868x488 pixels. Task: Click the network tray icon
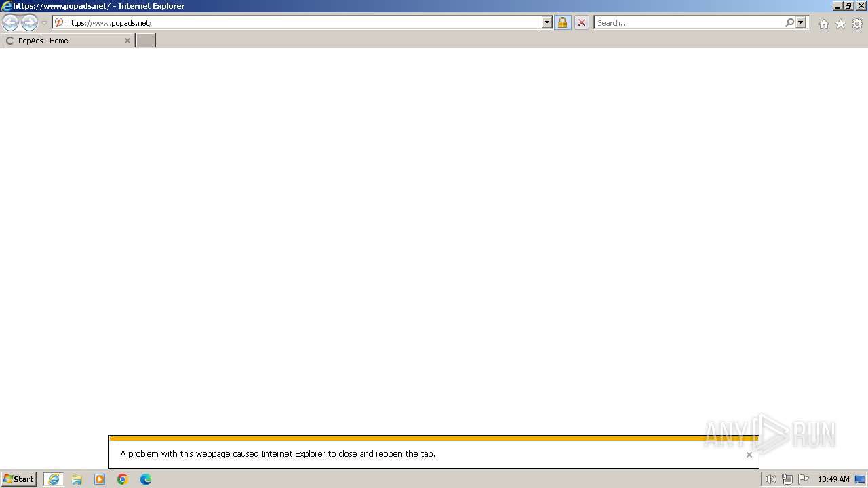coord(787,479)
